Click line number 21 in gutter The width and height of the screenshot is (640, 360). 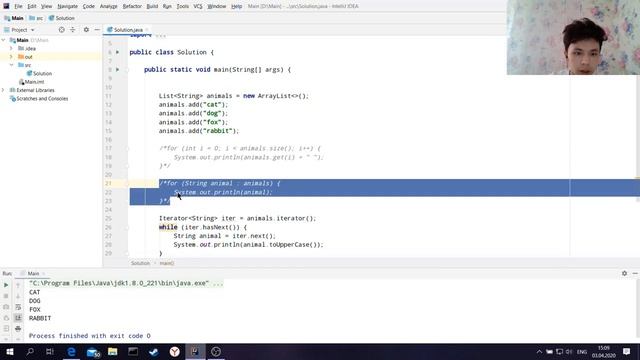(x=108, y=183)
